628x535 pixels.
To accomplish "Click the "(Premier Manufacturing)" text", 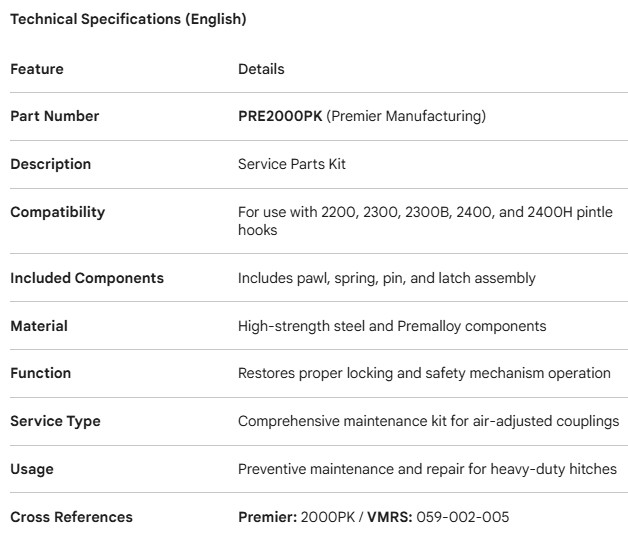I will tap(406, 116).
